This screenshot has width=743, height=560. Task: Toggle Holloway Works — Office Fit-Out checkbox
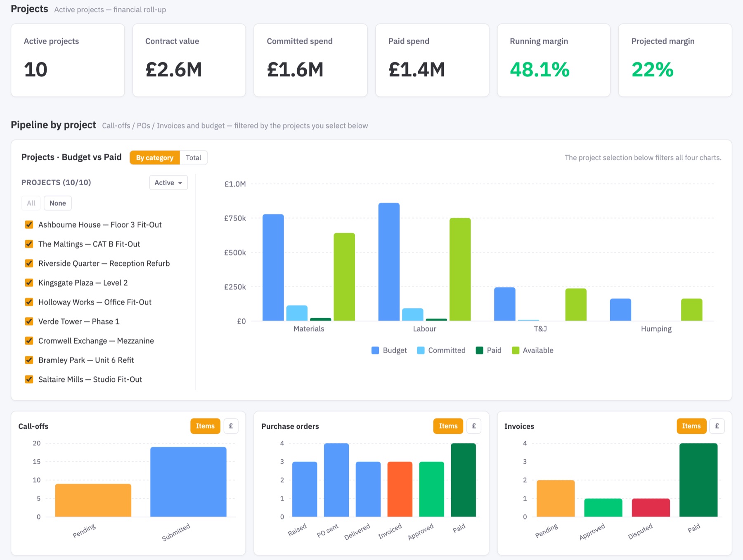click(x=29, y=302)
